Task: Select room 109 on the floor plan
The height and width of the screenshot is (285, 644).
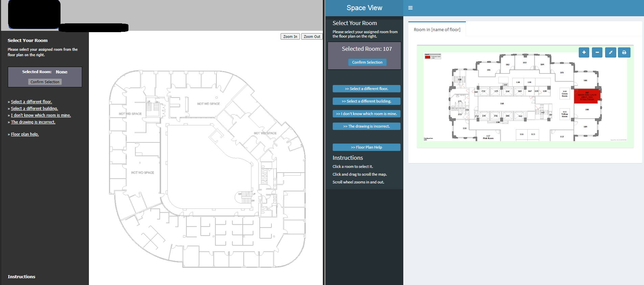Action: (586, 127)
